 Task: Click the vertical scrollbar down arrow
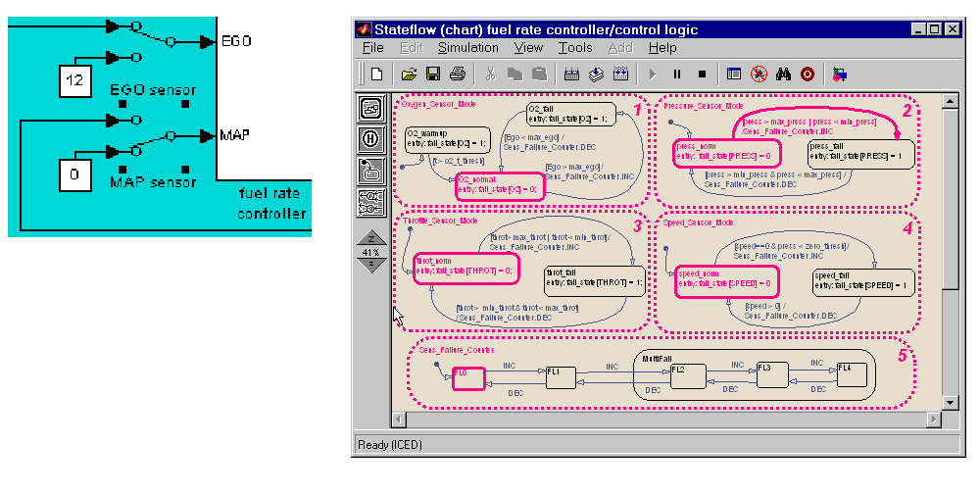(950, 403)
